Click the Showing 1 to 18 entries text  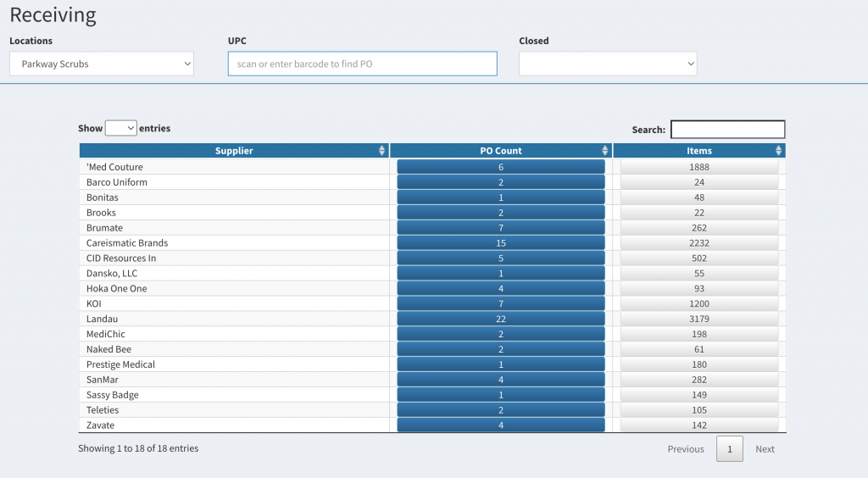tap(138, 448)
